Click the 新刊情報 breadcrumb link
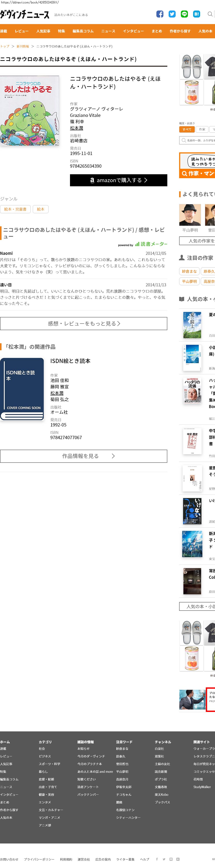The height and width of the screenshot is (868, 215). pos(23,46)
